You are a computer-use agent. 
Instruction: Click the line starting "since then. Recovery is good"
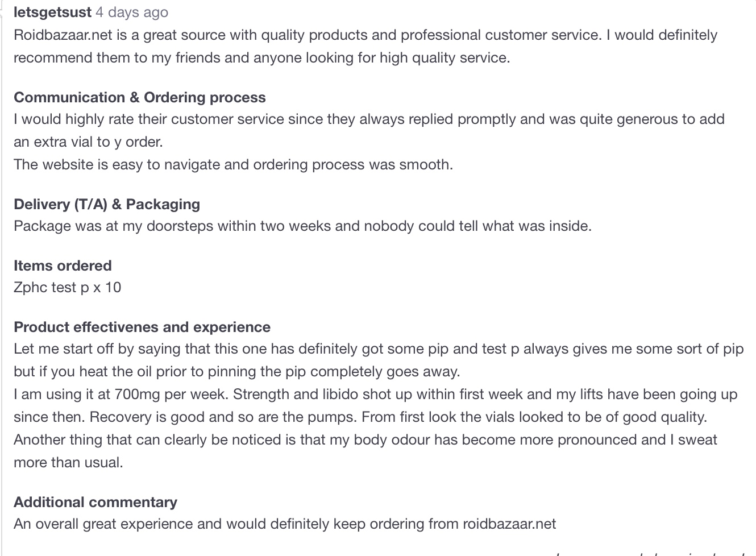pos(360,417)
